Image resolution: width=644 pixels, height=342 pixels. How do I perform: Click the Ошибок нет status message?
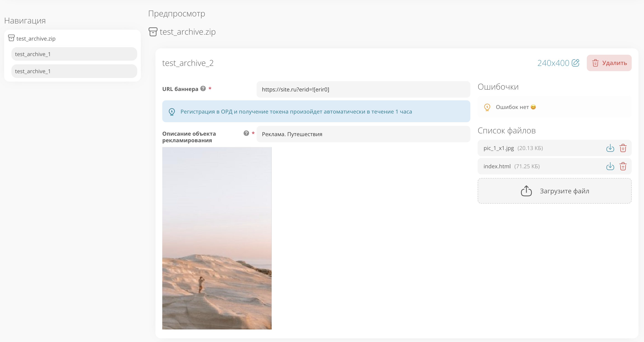[516, 107]
